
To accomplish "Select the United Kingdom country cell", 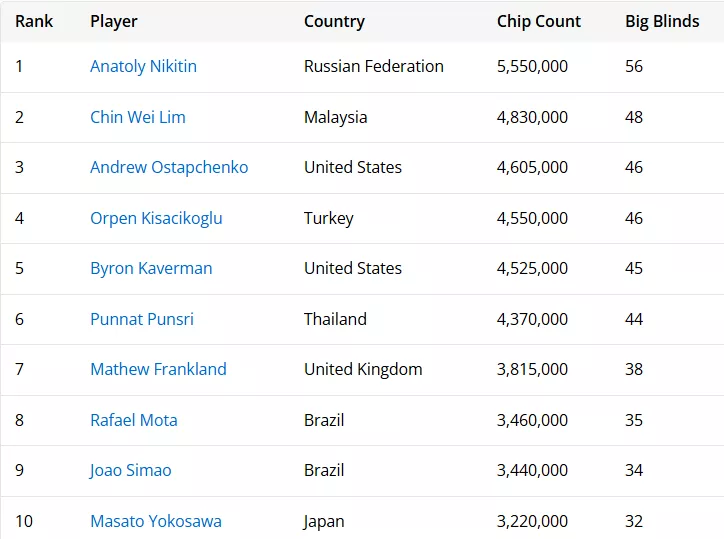I will [363, 369].
